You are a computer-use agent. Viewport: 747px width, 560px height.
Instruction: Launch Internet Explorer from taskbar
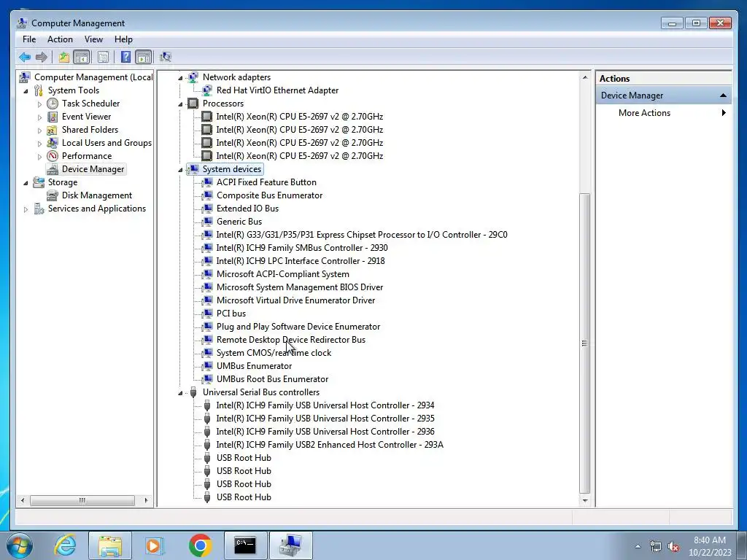[65, 545]
